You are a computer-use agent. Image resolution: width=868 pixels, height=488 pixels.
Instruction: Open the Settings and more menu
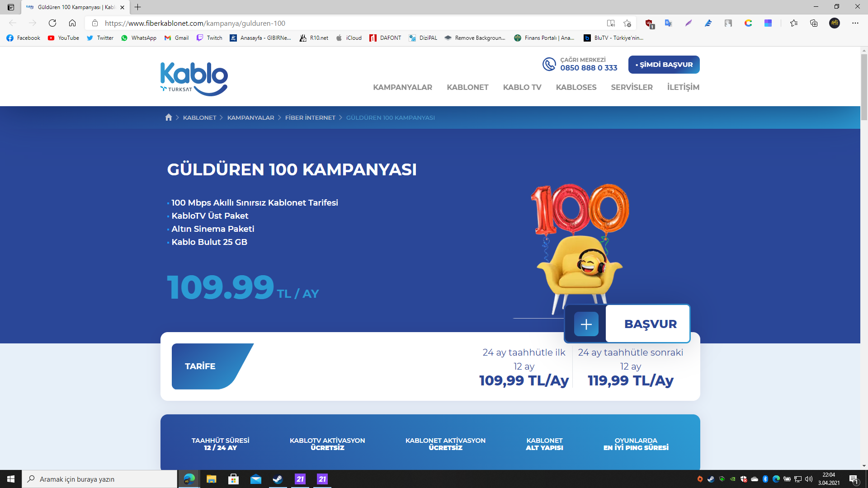tap(855, 23)
